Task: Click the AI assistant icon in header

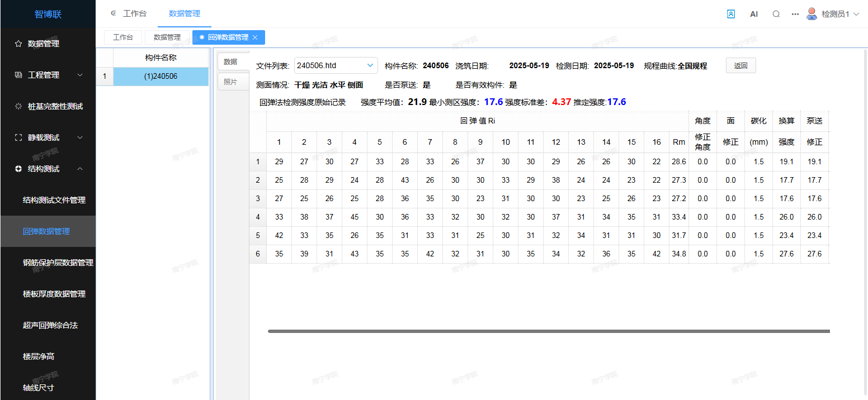Action: coord(754,14)
